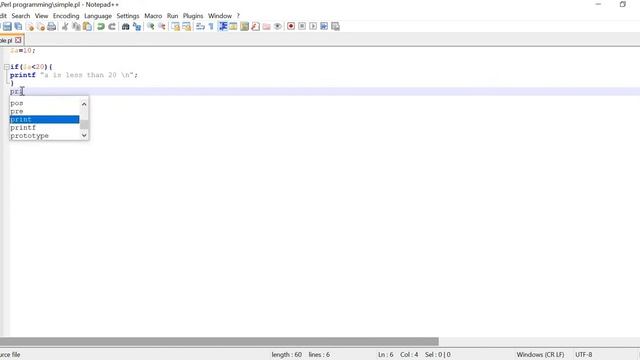640x360 pixels.
Task: Click the autocomplete list's down scroll arrow
Action: (x=84, y=135)
